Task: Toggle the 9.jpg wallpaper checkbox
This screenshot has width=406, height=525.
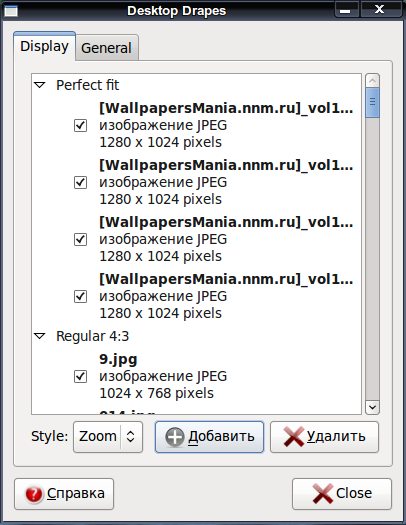Action: tap(80, 377)
